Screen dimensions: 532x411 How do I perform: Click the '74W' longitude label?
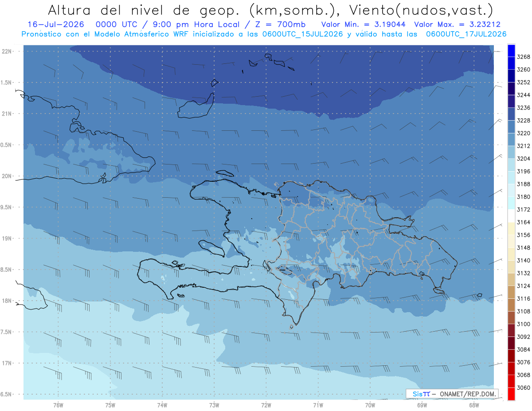click(162, 405)
